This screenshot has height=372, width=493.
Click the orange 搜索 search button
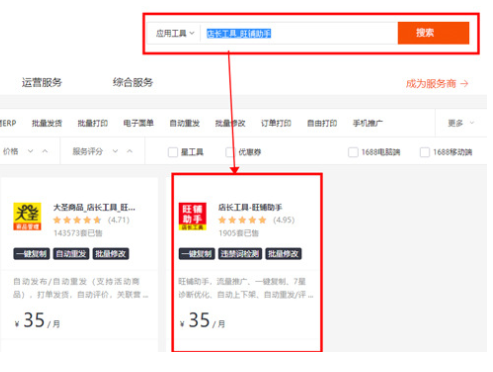click(x=433, y=33)
